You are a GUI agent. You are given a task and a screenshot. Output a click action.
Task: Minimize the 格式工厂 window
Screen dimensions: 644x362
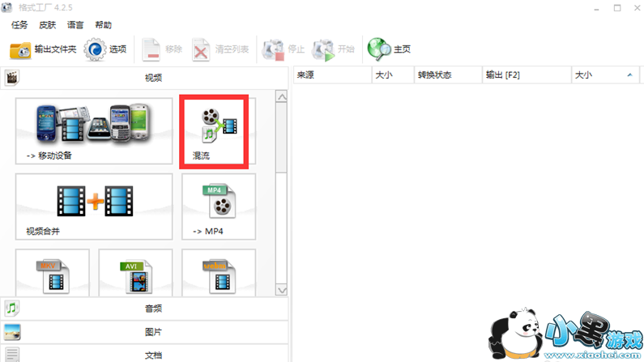tap(596, 8)
